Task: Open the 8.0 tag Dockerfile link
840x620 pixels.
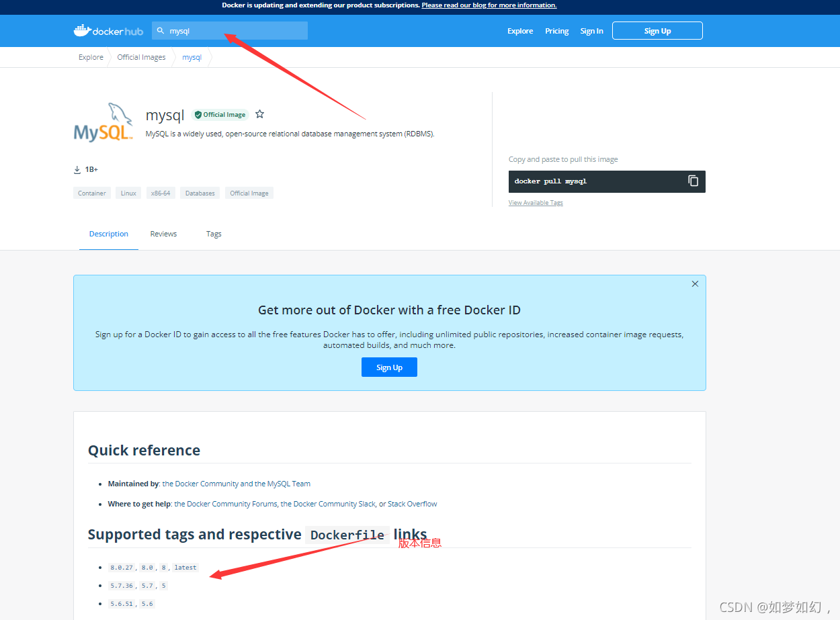Action: tap(147, 568)
